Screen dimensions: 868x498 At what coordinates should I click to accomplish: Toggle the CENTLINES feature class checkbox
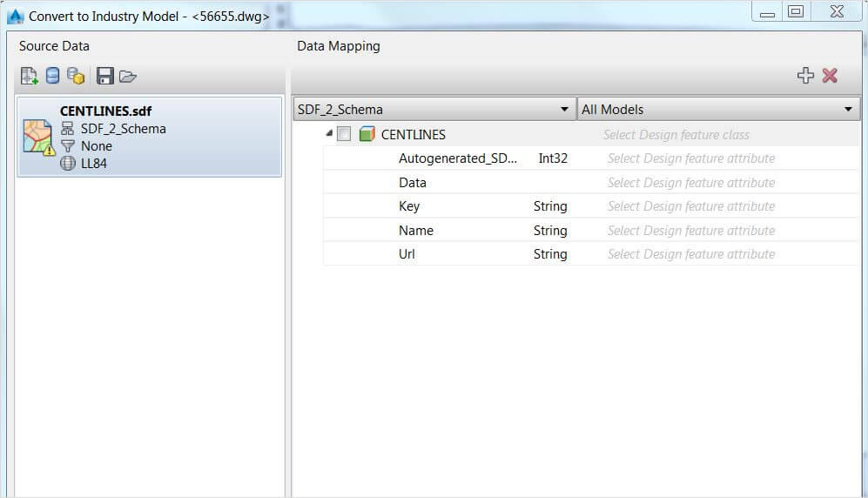click(344, 134)
